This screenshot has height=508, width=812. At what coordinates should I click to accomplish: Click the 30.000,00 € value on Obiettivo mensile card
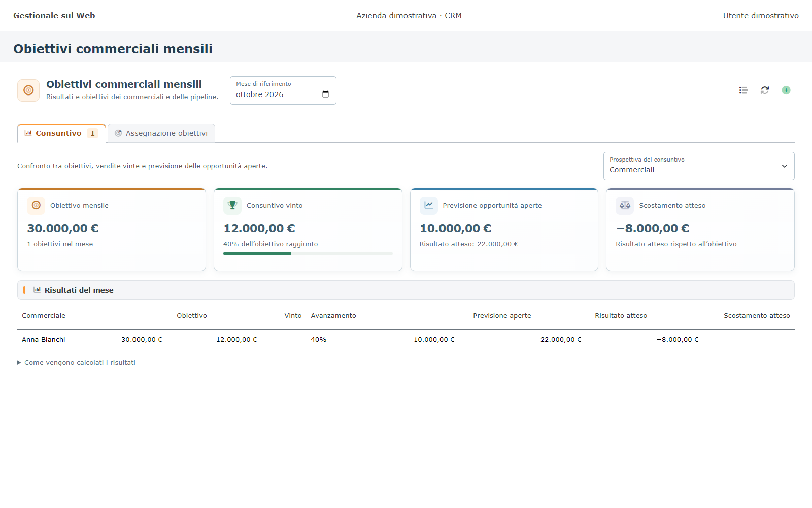(x=63, y=229)
